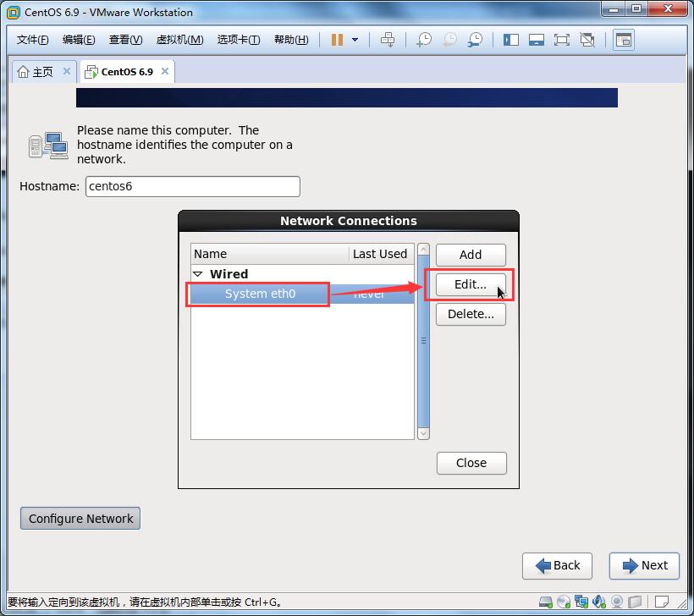694x616 pixels.
Task: Click the message log note icon
Action: pyautogui.click(x=662, y=602)
